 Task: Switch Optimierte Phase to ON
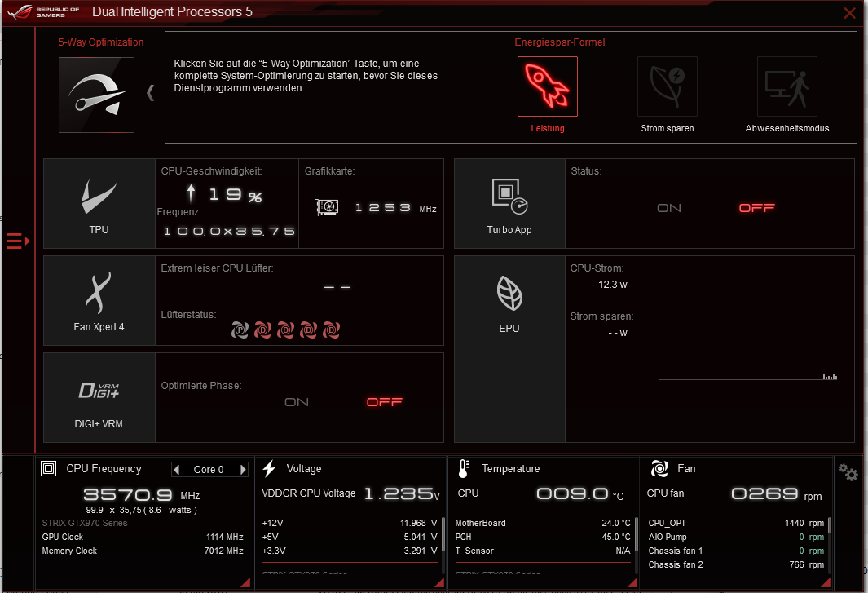297,402
